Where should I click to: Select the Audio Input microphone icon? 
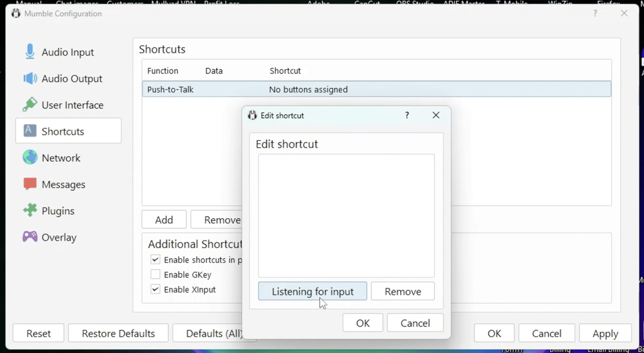click(x=29, y=52)
